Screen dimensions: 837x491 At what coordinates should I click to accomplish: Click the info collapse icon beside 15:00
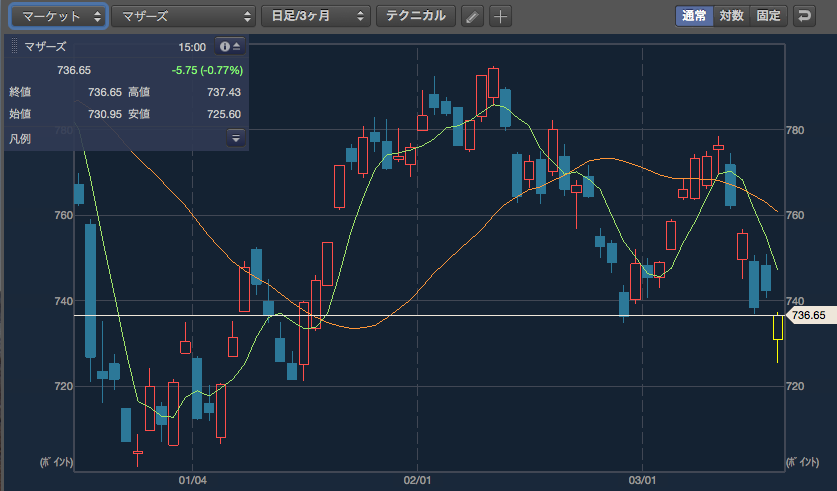[x=230, y=47]
